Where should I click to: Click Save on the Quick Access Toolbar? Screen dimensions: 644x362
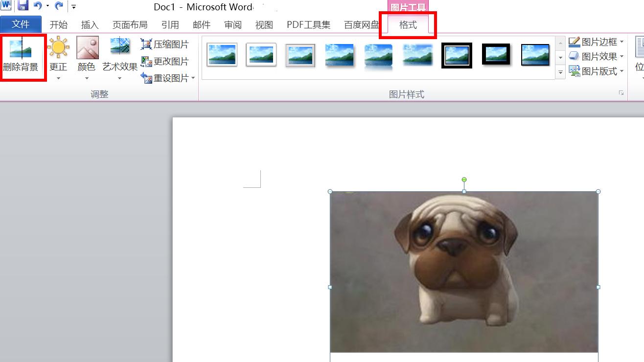[22, 6]
